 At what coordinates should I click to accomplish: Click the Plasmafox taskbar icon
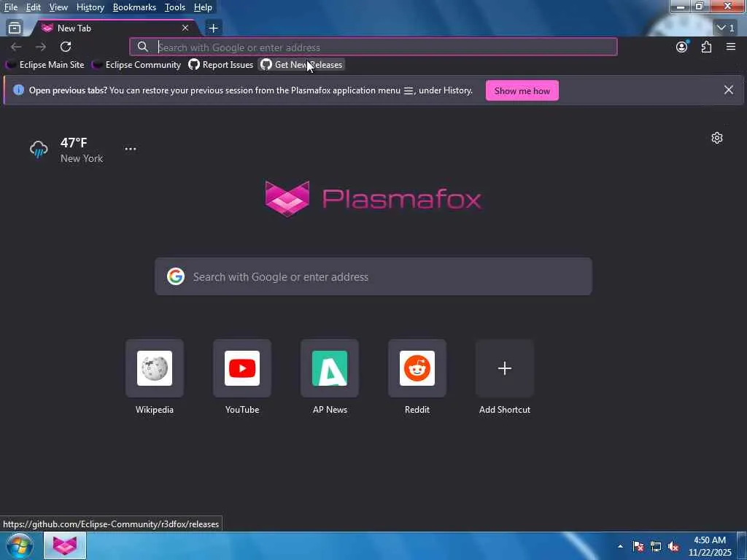(x=65, y=545)
